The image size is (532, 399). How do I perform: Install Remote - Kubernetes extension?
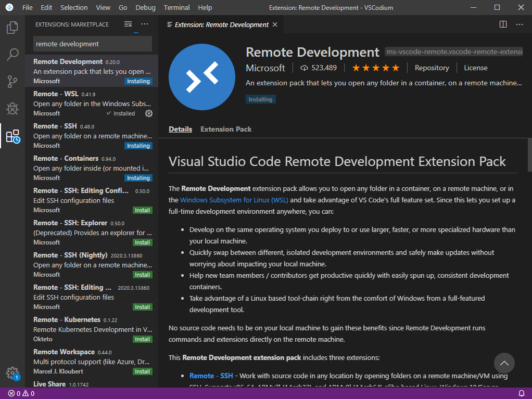[x=142, y=339]
